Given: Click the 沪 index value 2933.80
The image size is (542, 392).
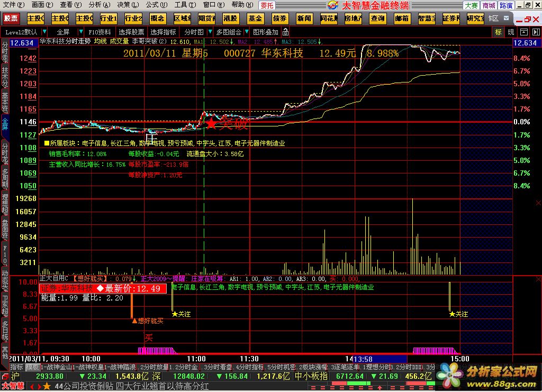Looking at the screenshot, I should pyautogui.click(x=49, y=376).
